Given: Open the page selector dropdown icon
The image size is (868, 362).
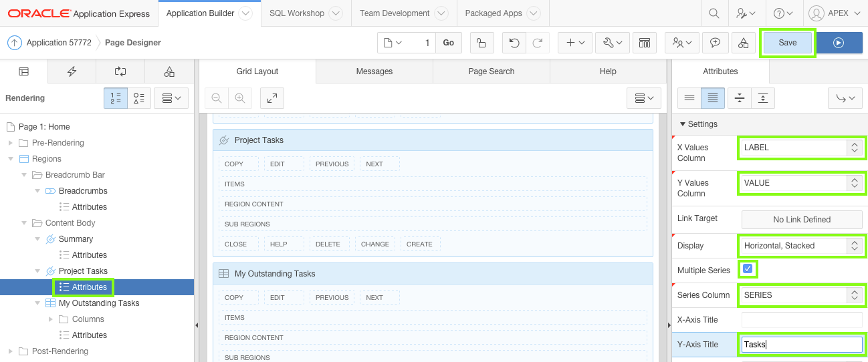Looking at the screenshot, I should (x=394, y=43).
